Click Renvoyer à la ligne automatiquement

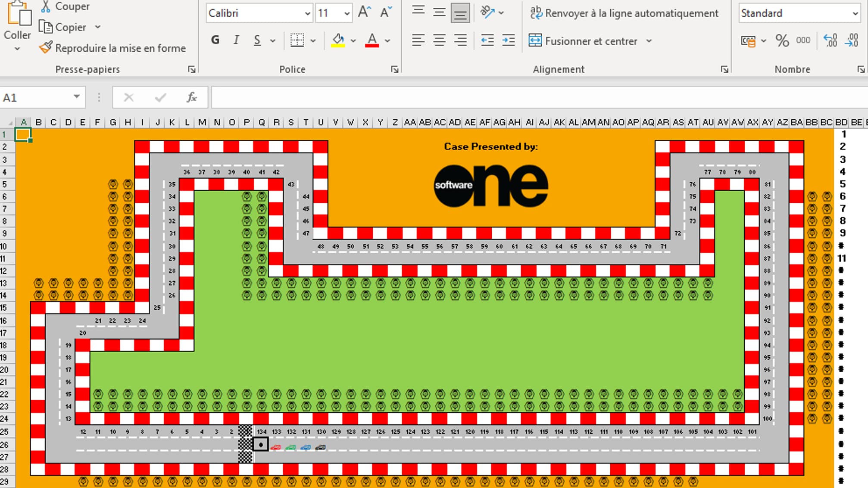[624, 13]
